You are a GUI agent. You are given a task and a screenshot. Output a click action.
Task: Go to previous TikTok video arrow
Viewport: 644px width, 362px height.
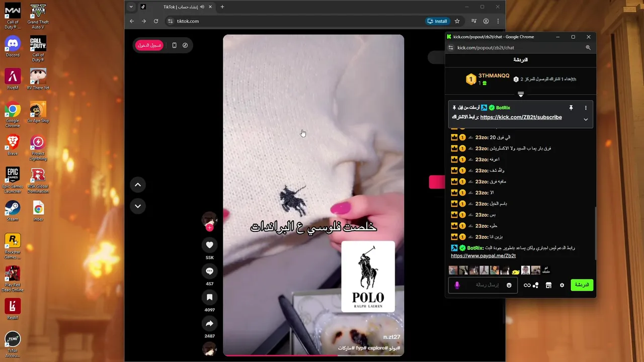click(x=137, y=185)
